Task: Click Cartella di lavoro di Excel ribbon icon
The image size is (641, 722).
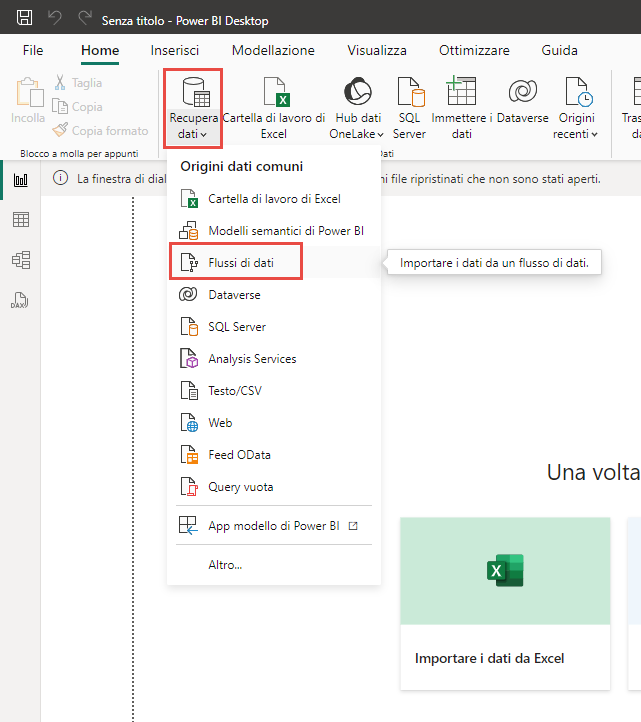Action: (275, 92)
